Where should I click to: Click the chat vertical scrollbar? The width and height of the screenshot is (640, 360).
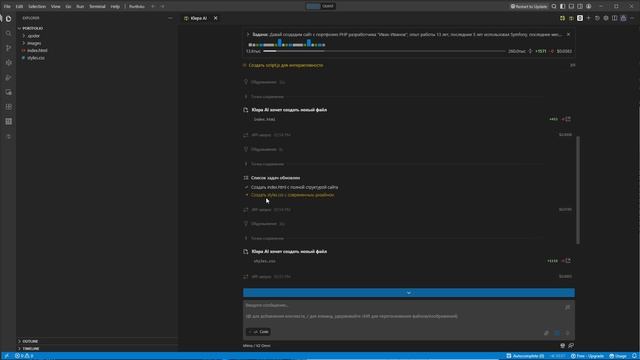click(x=578, y=190)
